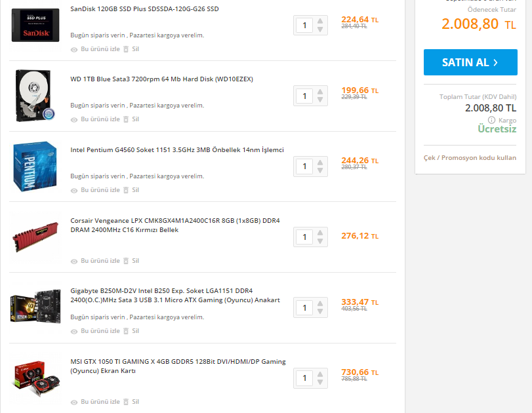Click the Kargo info icon
Viewport: 532px width, 413px height.
[491, 121]
